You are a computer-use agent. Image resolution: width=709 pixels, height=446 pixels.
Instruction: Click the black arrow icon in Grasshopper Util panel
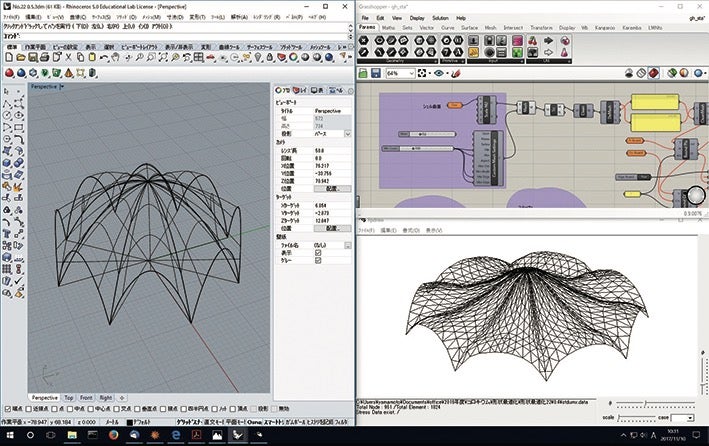[548, 41]
